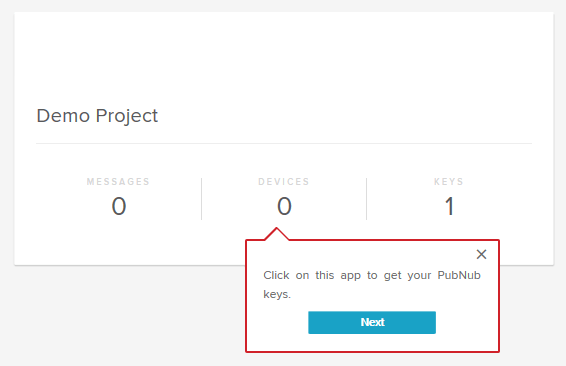
Task: Close the PubNub keys tooltip
Action: pos(481,254)
